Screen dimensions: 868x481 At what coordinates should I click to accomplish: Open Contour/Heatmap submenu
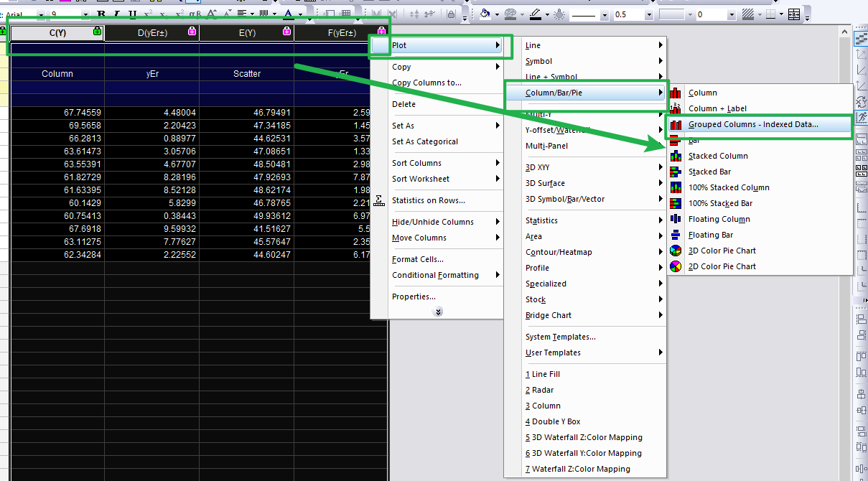click(x=585, y=252)
